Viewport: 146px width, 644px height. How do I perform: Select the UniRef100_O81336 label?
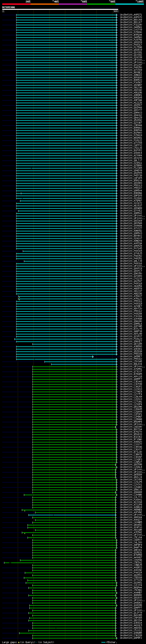pos(131,87)
